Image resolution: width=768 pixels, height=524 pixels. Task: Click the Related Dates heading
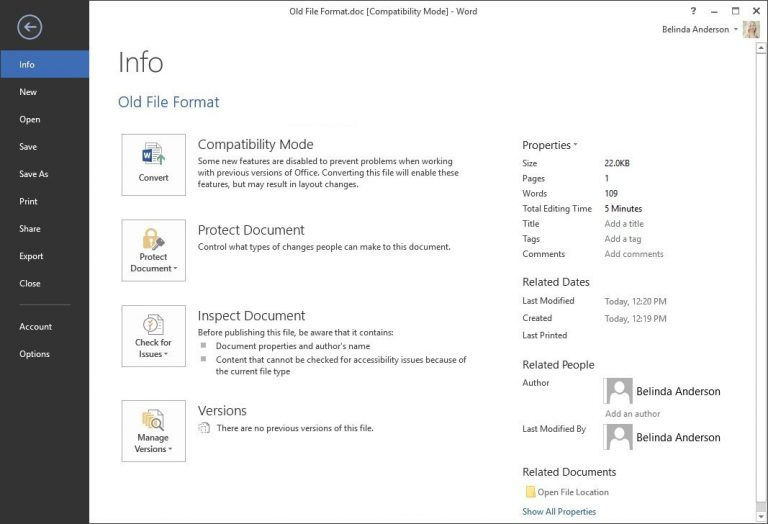[x=556, y=282]
